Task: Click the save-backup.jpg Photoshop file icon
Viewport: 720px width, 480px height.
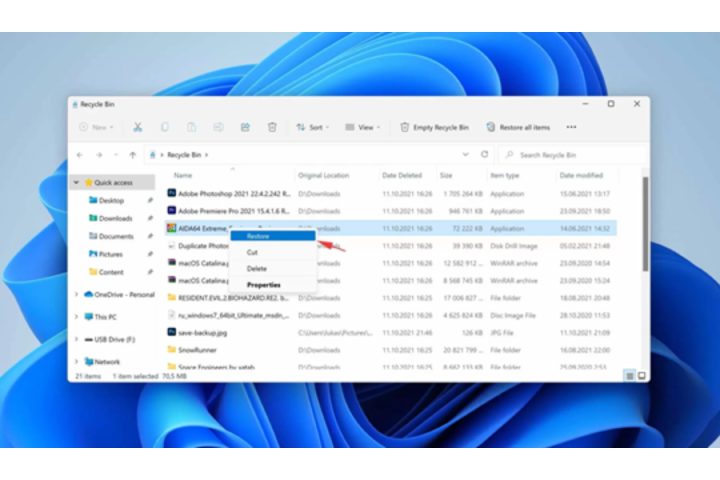Action: [x=171, y=332]
